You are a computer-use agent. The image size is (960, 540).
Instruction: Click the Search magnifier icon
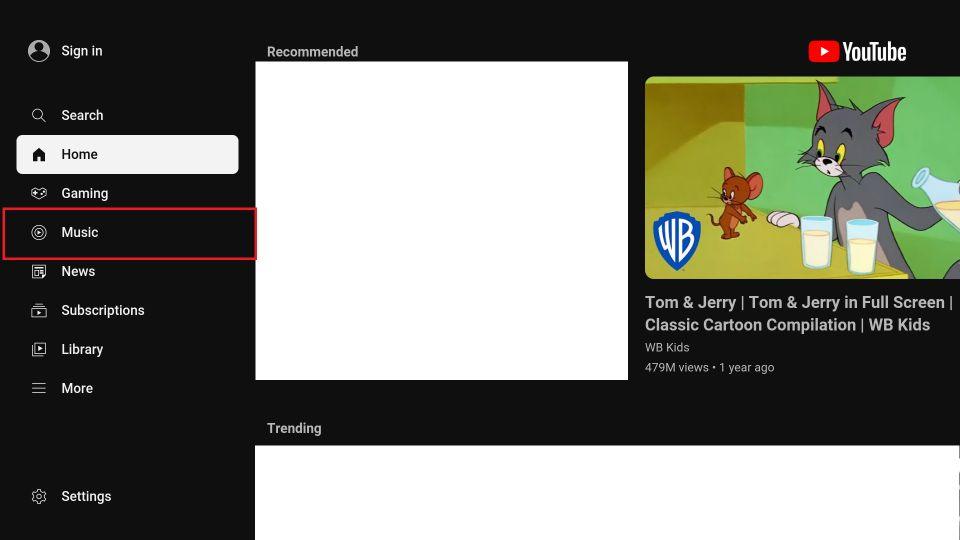39,115
